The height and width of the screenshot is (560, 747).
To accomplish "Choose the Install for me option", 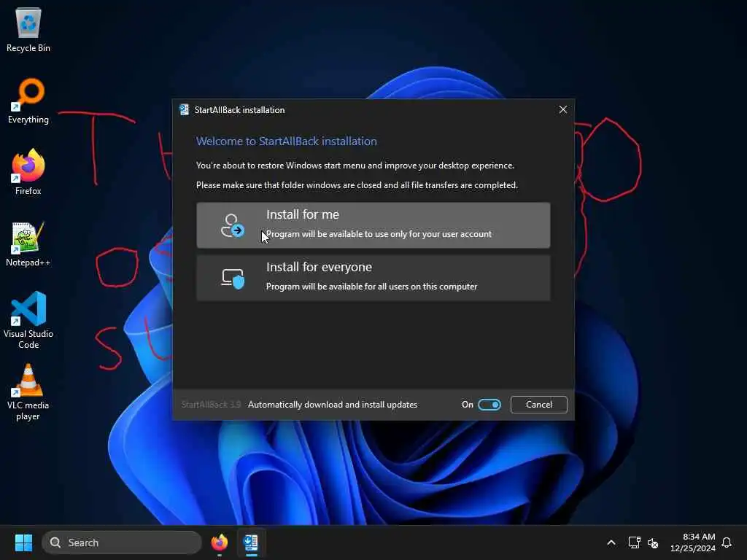I will (373, 225).
